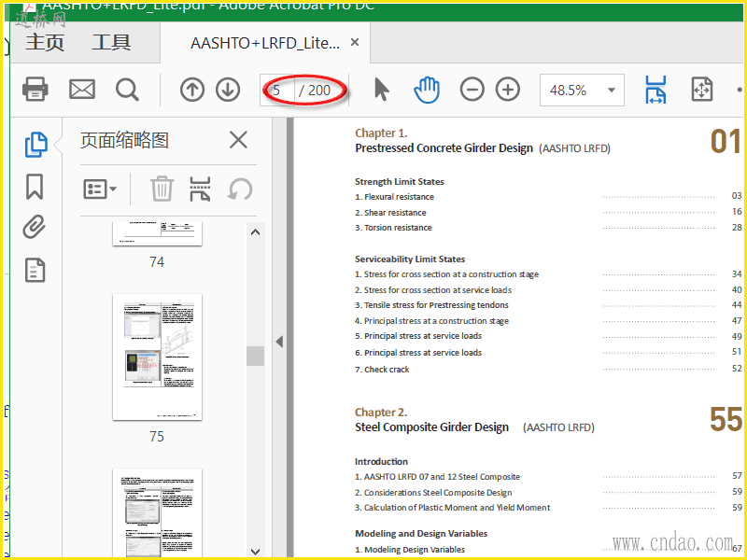The width and height of the screenshot is (747, 560).
Task: Open Bookmarks panel in sidebar
Action: click(x=35, y=186)
